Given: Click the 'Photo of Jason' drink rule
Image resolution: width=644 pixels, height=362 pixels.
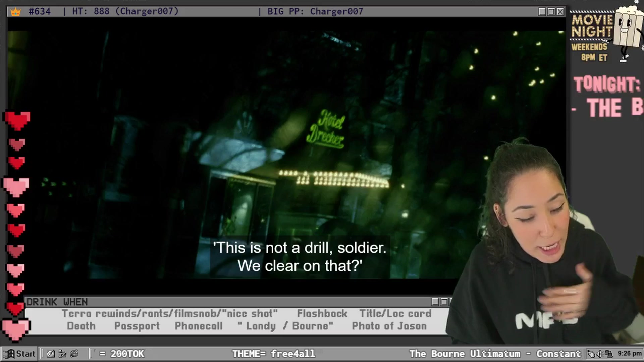Looking at the screenshot, I should [x=389, y=326].
